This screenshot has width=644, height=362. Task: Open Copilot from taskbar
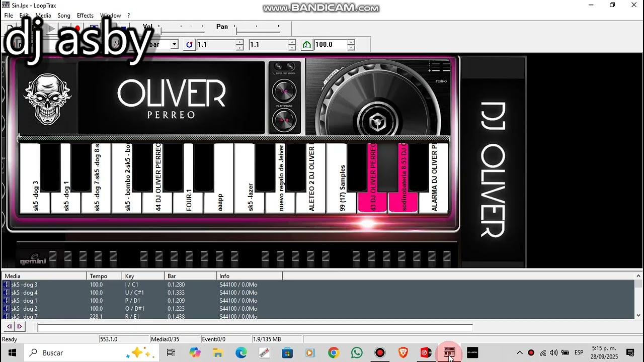point(195,353)
